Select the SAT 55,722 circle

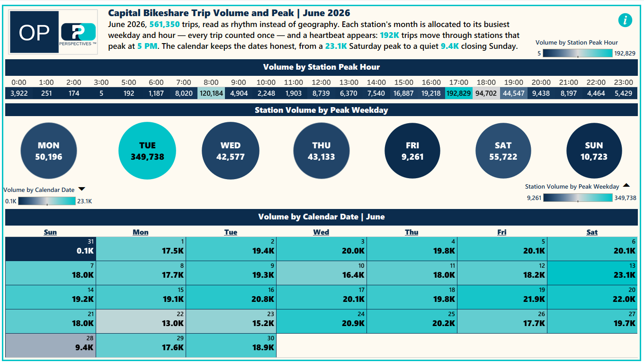pyautogui.click(x=503, y=151)
